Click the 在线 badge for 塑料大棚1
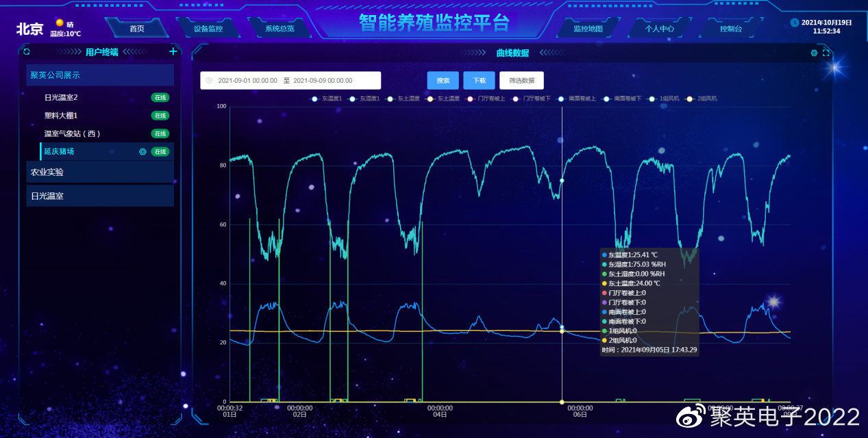 pyautogui.click(x=160, y=116)
